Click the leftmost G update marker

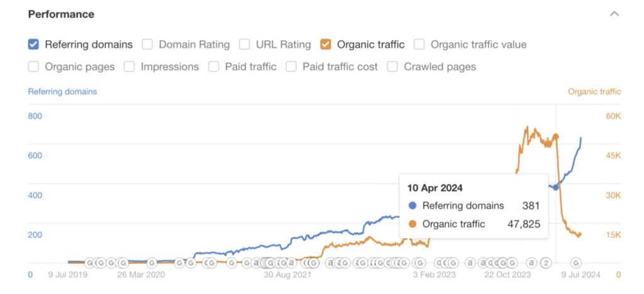[89, 263]
